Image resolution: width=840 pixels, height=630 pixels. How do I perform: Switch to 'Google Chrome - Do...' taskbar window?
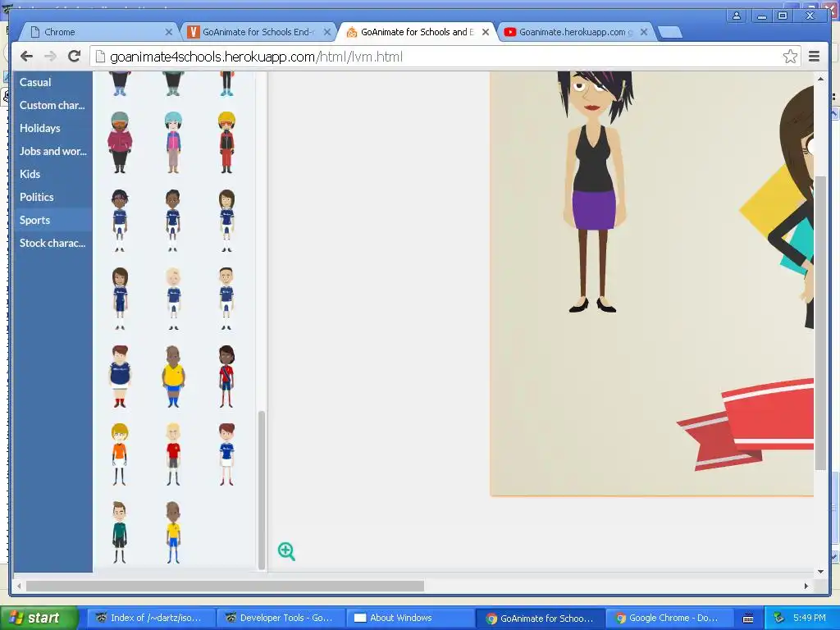[x=669, y=619]
